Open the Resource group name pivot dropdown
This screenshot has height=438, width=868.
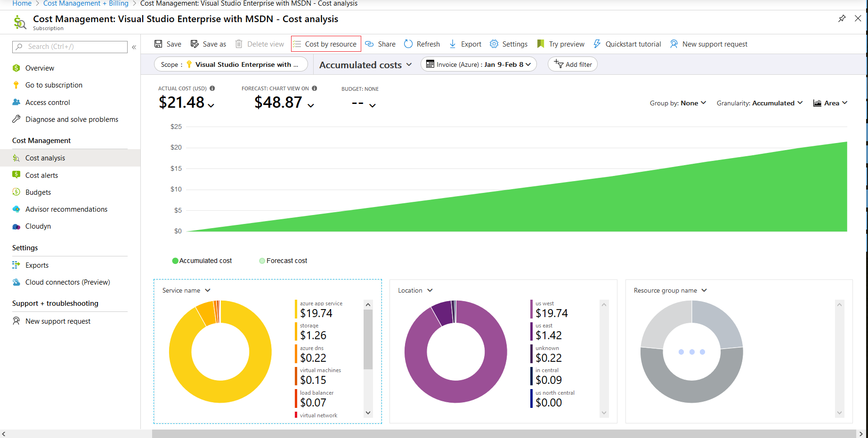tap(670, 290)
